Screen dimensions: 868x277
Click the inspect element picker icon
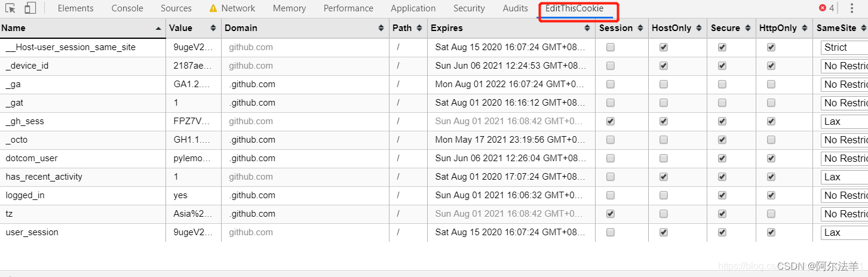pyautogui.click(x=10, y=8)
